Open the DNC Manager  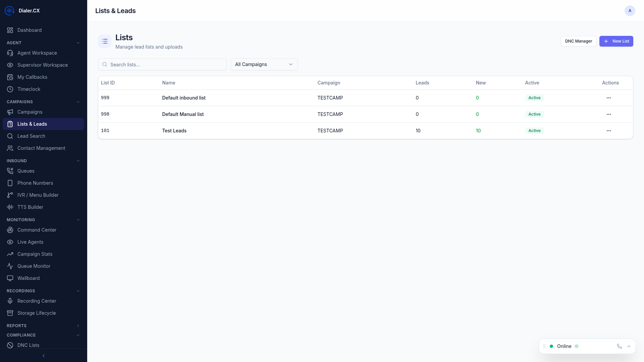tap(578, 41)
